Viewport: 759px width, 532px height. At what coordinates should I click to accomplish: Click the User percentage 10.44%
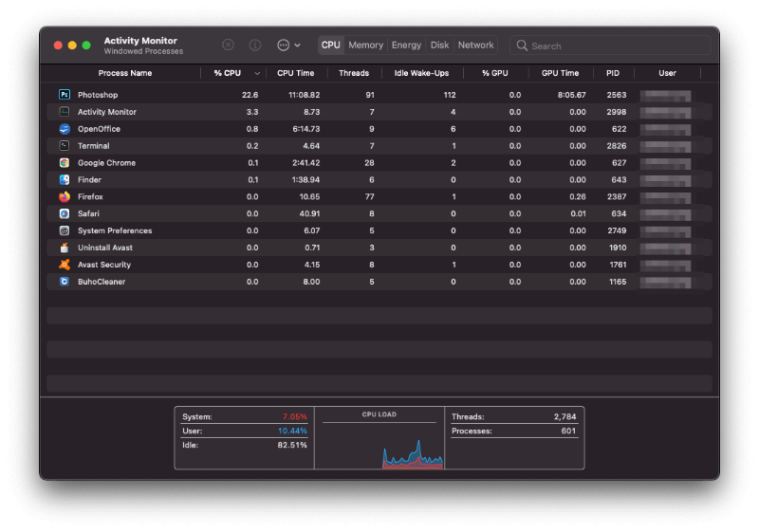292,431
